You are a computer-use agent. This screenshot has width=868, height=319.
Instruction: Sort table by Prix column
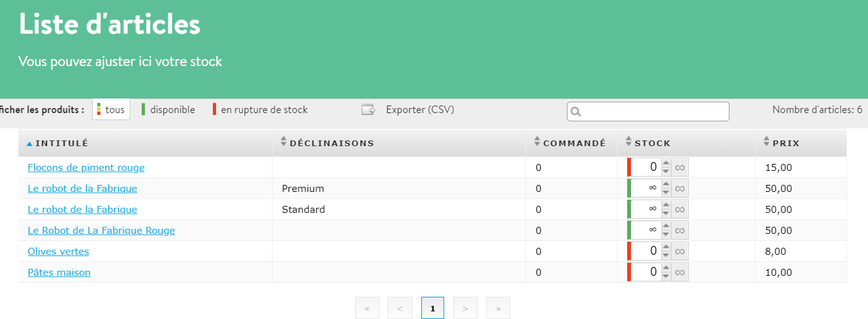[786, 144]
